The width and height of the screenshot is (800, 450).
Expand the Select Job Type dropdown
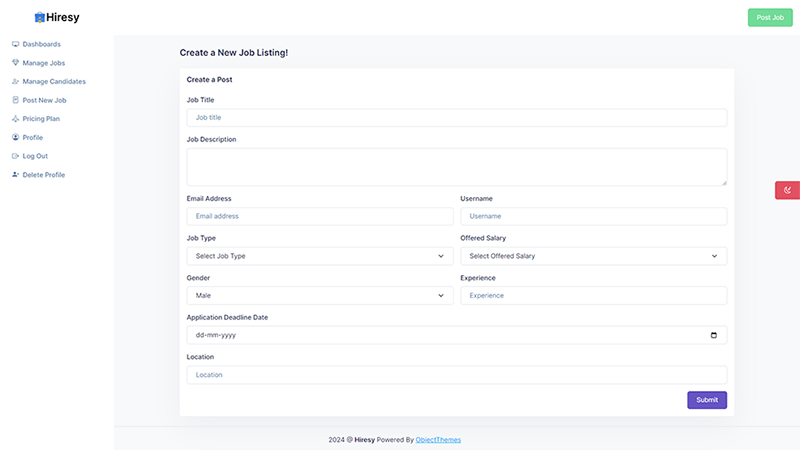tap(320, 256)
